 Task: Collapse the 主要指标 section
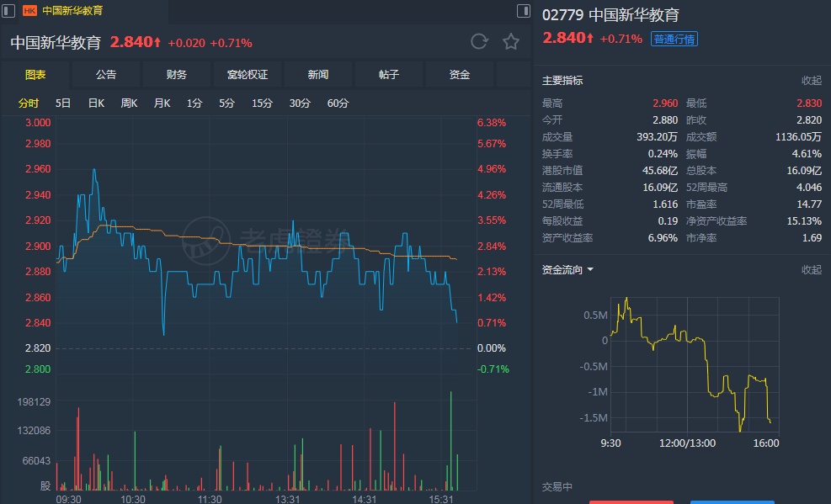tap(811, 81)
